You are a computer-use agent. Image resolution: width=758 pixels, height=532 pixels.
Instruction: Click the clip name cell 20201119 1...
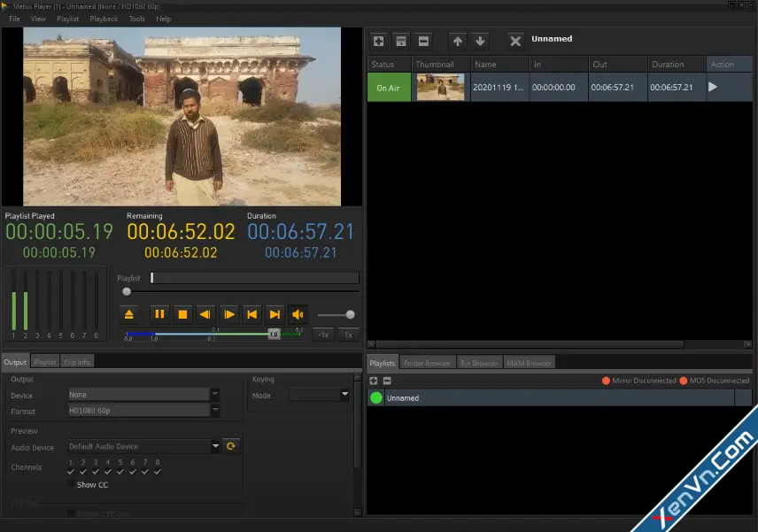coord(499,87)
